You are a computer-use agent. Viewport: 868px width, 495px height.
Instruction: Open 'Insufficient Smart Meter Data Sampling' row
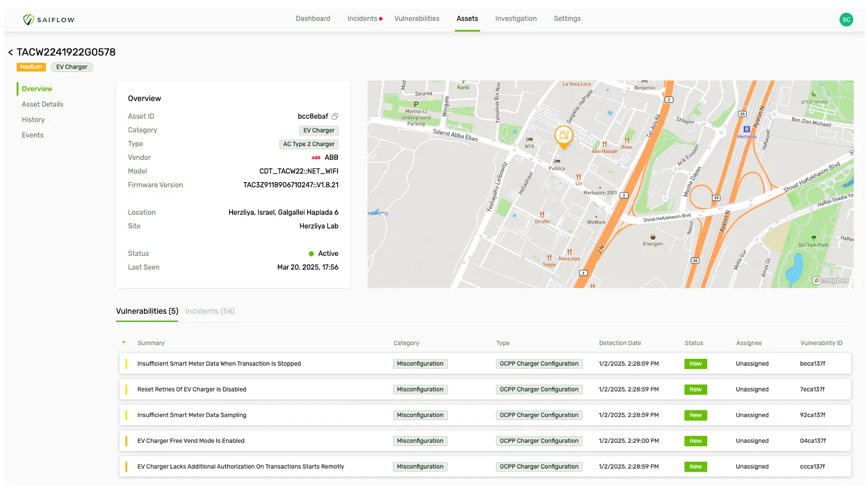coord(485,415)
